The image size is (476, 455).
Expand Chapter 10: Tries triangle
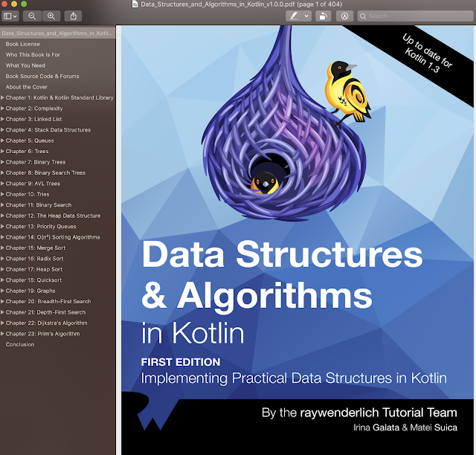point(2,194)
